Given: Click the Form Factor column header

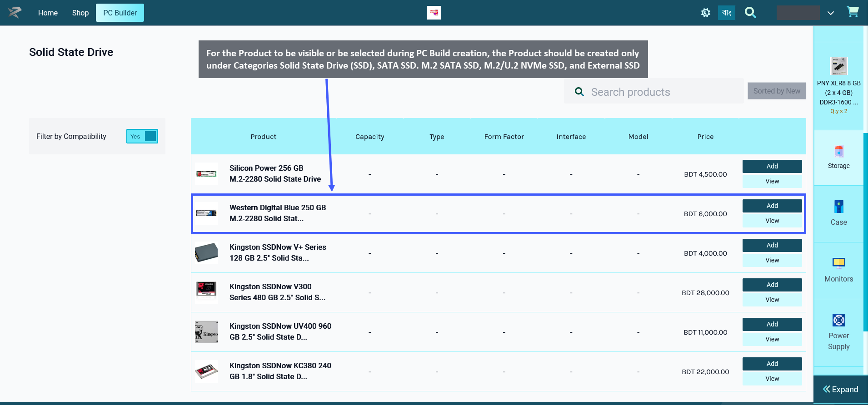Looking at the screenshot, I should (504, 137).
